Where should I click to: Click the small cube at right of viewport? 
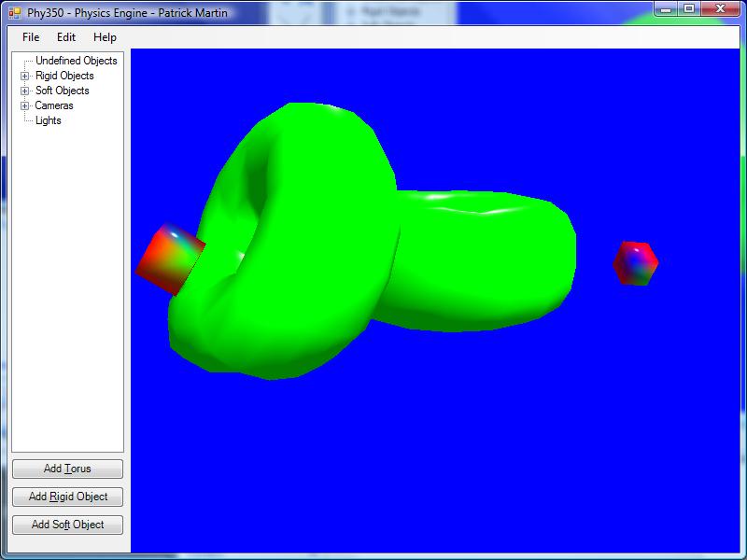click(x=635, y=262)
